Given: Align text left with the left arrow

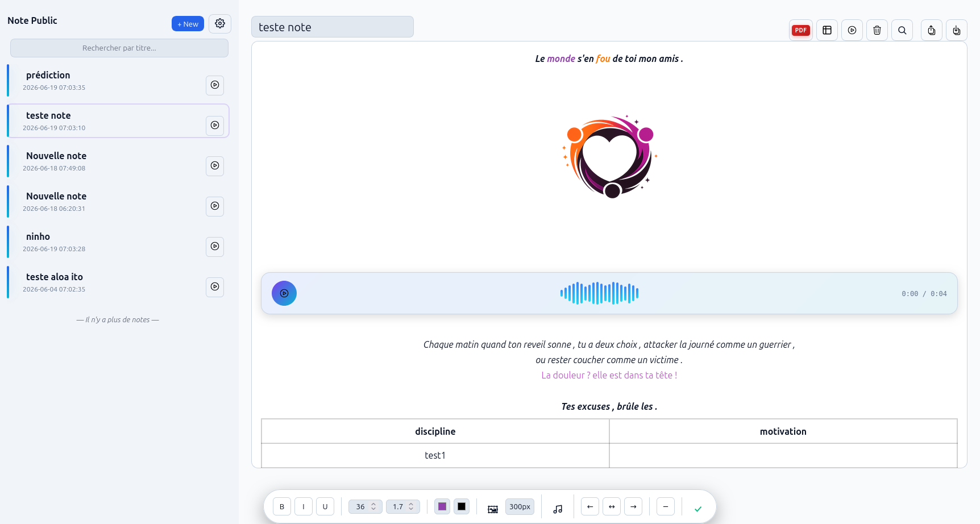Looking at the screenshot, I should [590, 506].
